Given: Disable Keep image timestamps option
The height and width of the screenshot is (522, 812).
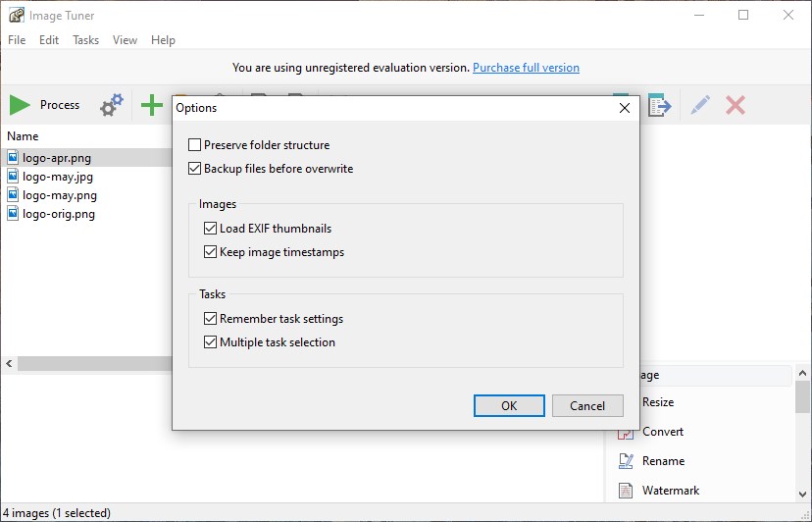Looking at the screenshot, I should tap(210, 252).
